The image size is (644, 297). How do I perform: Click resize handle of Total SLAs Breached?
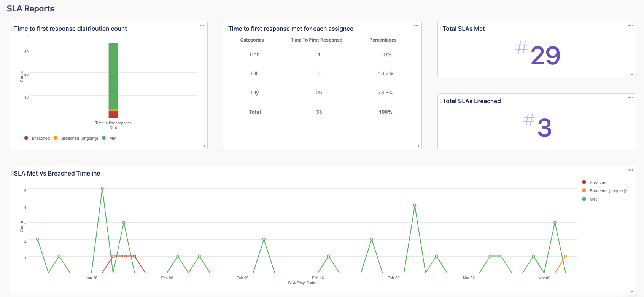tap(632, 146)
